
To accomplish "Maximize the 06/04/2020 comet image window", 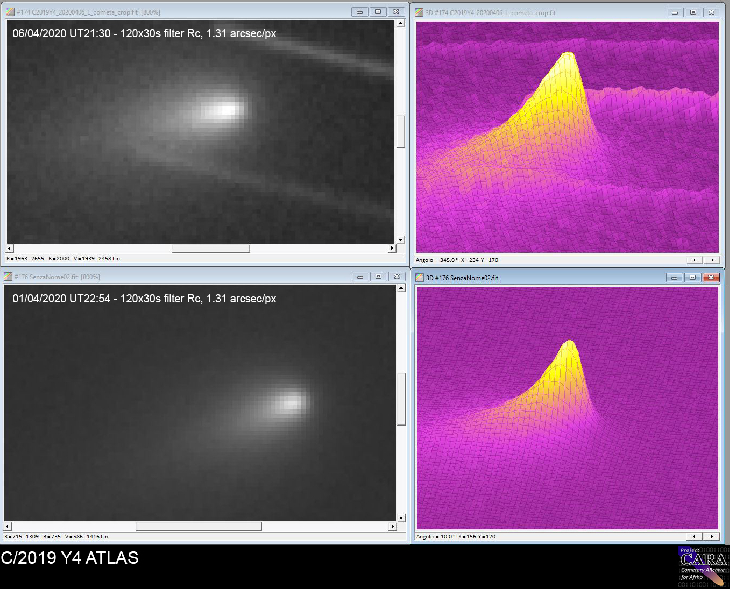I will point(378,12).
